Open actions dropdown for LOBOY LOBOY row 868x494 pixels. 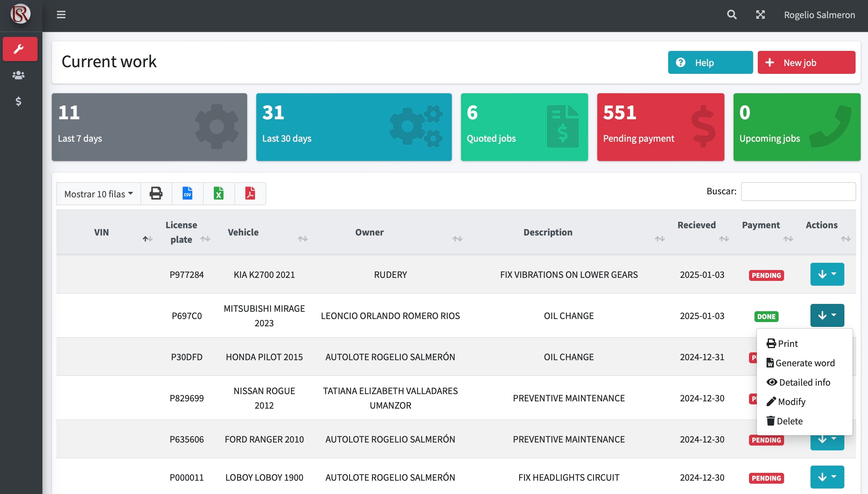(827, 477)
